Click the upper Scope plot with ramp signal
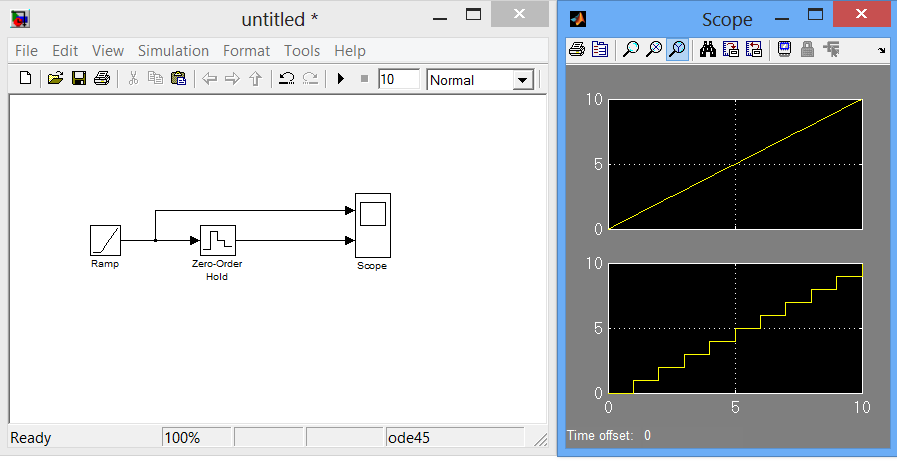The height and width of the screenshot is (461, 897). [x=736, y=164]
